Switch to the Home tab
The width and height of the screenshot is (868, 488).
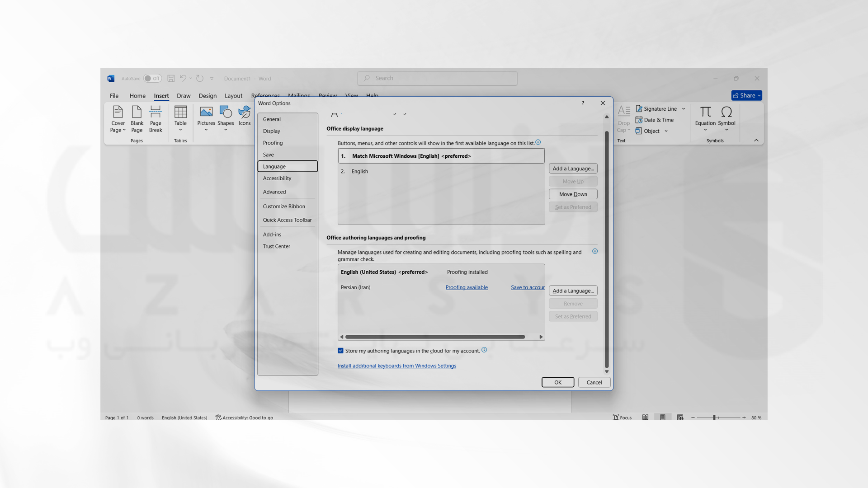pyautogui.click(x=137, y=96)
